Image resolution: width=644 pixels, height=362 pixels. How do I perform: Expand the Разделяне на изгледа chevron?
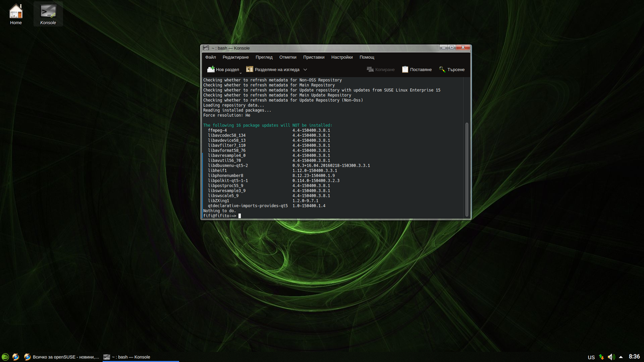(305, 69)
